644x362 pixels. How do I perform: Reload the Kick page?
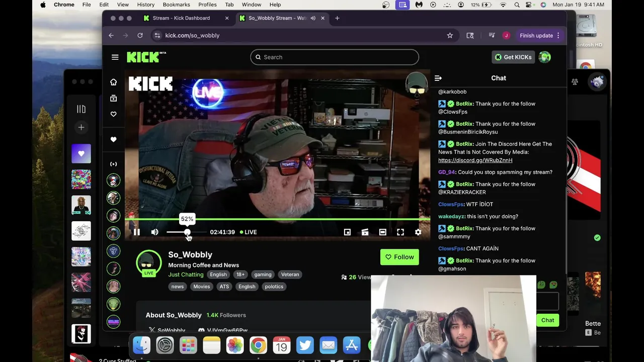pos(140,35)
